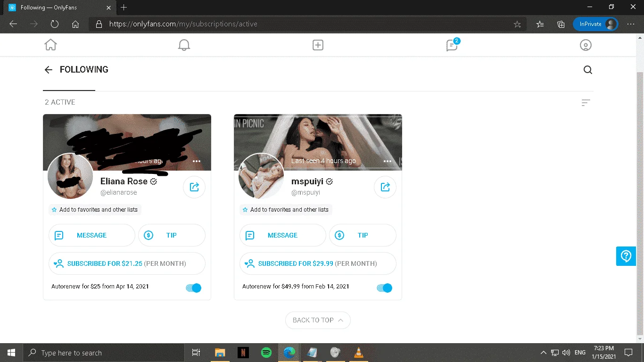Viewport: 644px width, 362px height.
Task: Open the profile account icon
Action: pyautogui.click(x=585, y=45)
